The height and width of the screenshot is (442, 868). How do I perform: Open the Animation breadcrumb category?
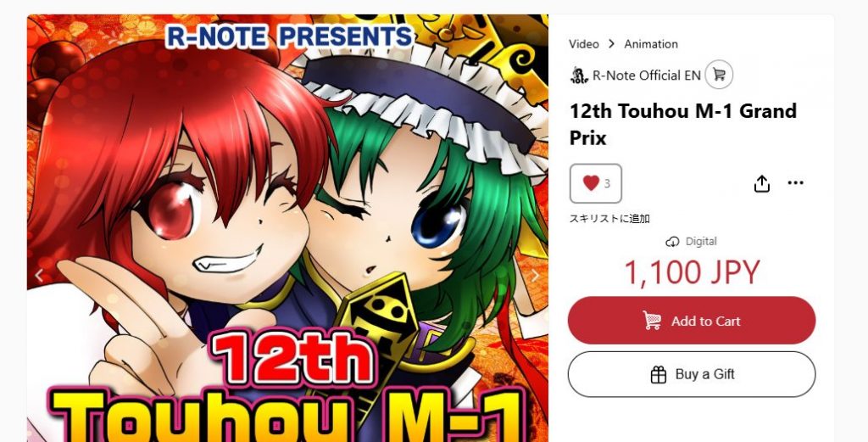651,44
